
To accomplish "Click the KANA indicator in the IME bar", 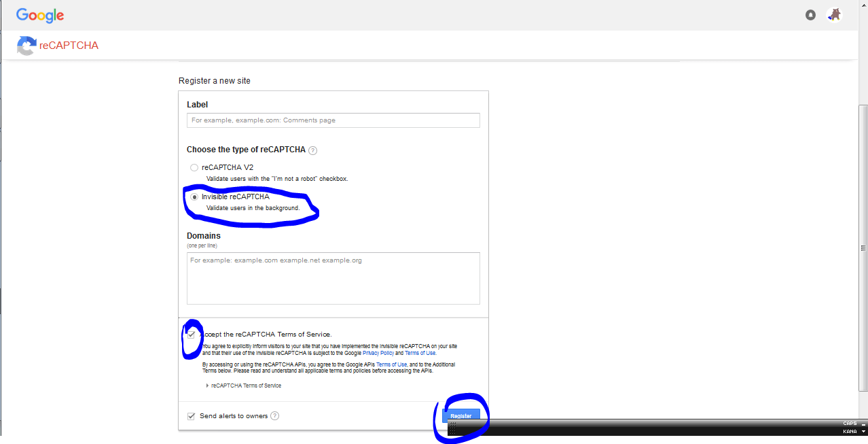I will point(850,431).
